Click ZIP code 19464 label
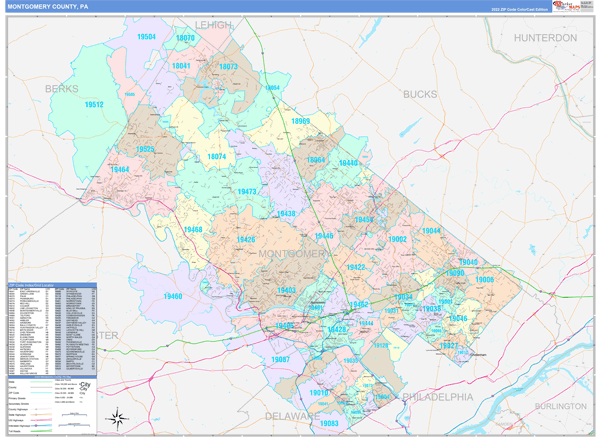600x442 pixels. pyautogui.click(x=120, y=170)
